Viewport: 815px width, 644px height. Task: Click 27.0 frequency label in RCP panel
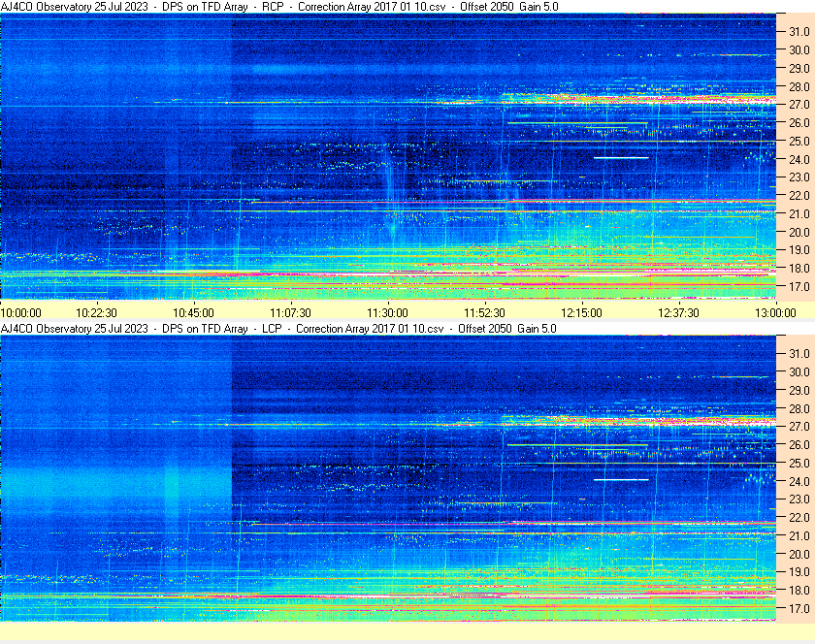(x=799, y=105)
